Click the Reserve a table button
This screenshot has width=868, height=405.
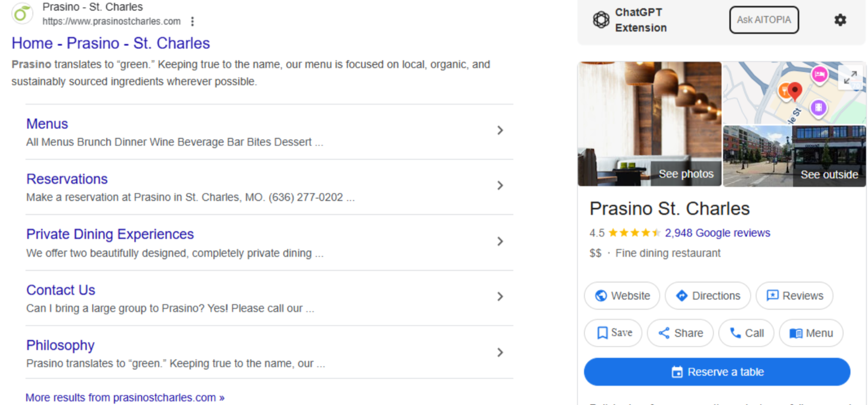717,372
